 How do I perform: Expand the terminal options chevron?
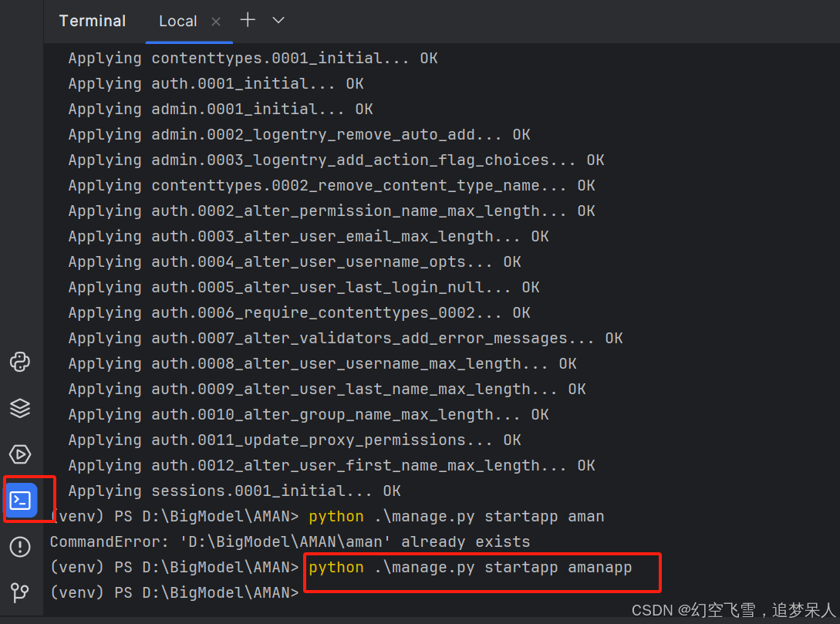tap(277, 21)
